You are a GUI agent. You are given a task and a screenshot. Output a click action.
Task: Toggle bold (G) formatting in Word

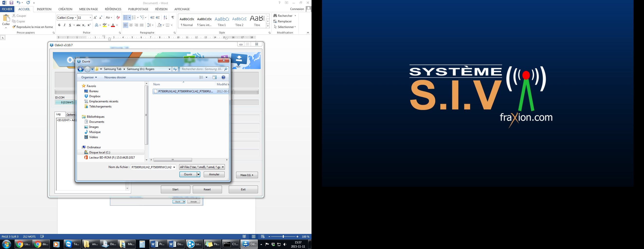pyautogui.click(x=59, y=25)
